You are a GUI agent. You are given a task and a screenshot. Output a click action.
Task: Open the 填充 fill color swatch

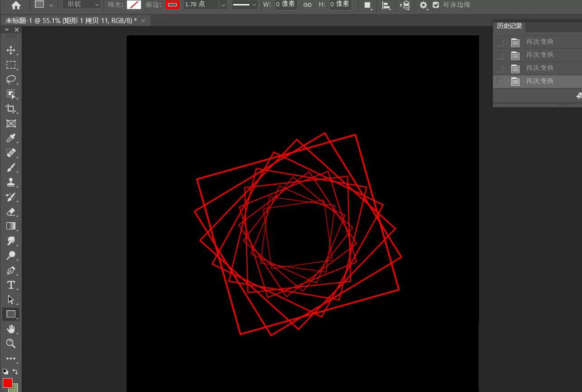coord(134,5)
